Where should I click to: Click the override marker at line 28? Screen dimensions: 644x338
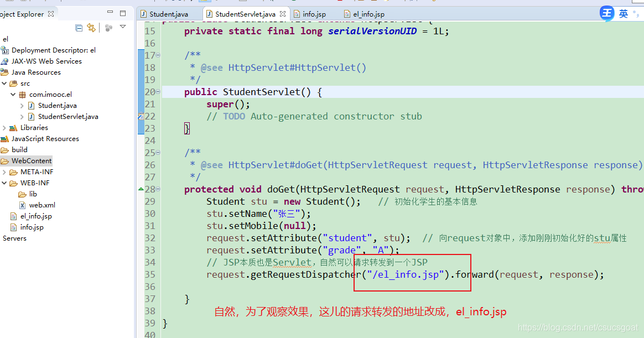click(x=141, y=189)
